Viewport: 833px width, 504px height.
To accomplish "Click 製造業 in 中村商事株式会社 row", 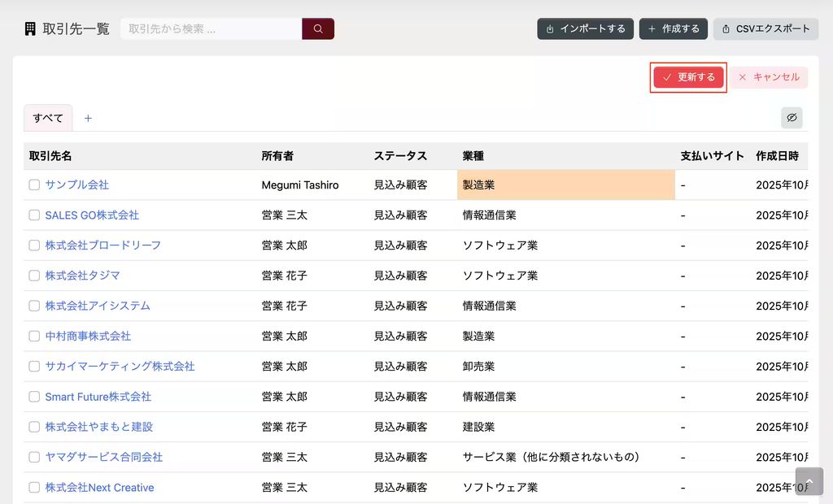I will tap(478, 337).
